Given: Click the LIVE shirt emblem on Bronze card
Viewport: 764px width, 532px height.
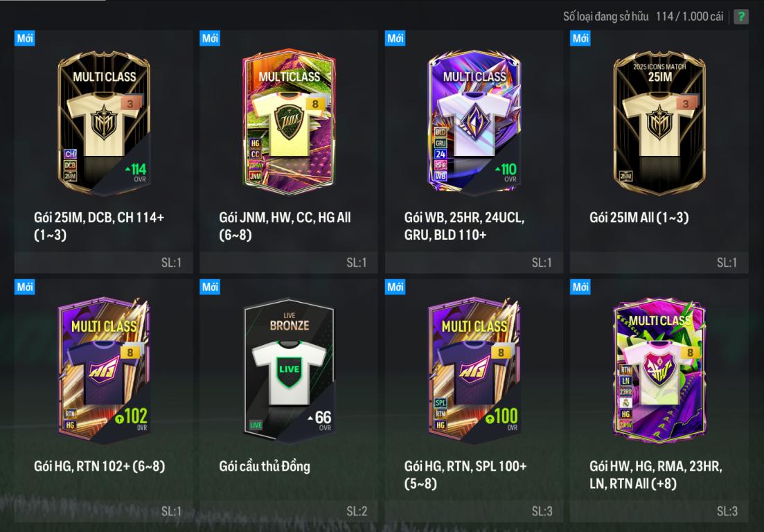Looking at the screenshot, I should [289, 371].
